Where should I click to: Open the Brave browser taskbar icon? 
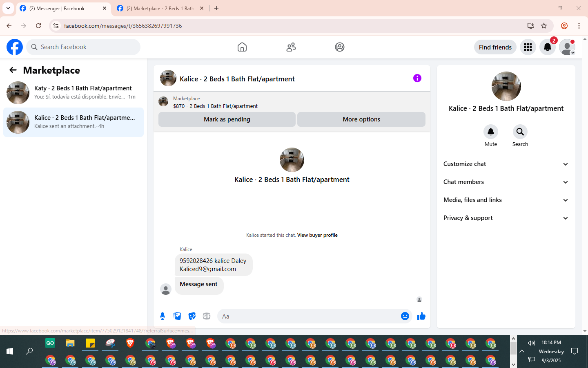point(130,343)
